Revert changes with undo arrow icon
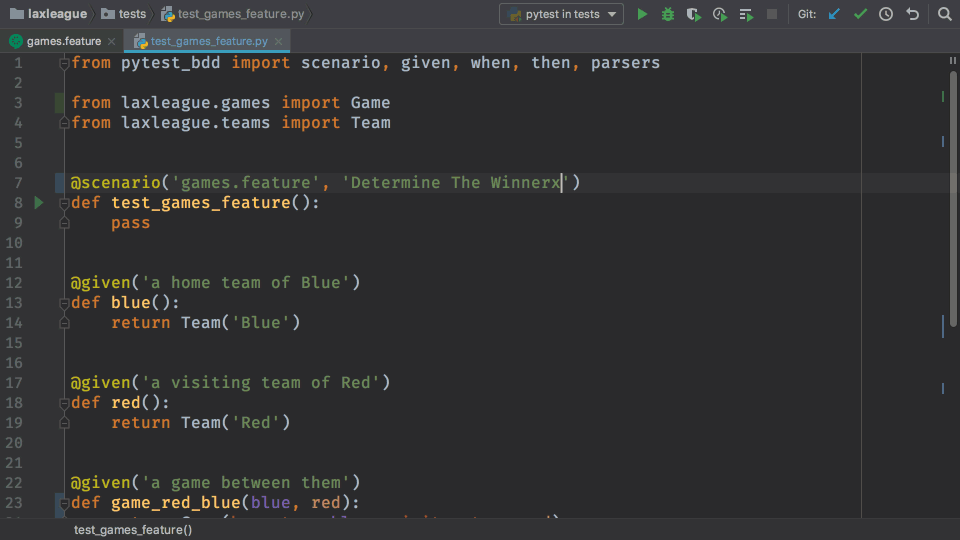The image size is (960, 540). [x=912, y=14]
